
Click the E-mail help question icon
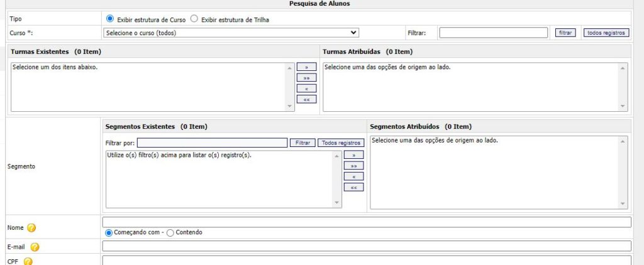pyautogui.click(x=35, y=247)
